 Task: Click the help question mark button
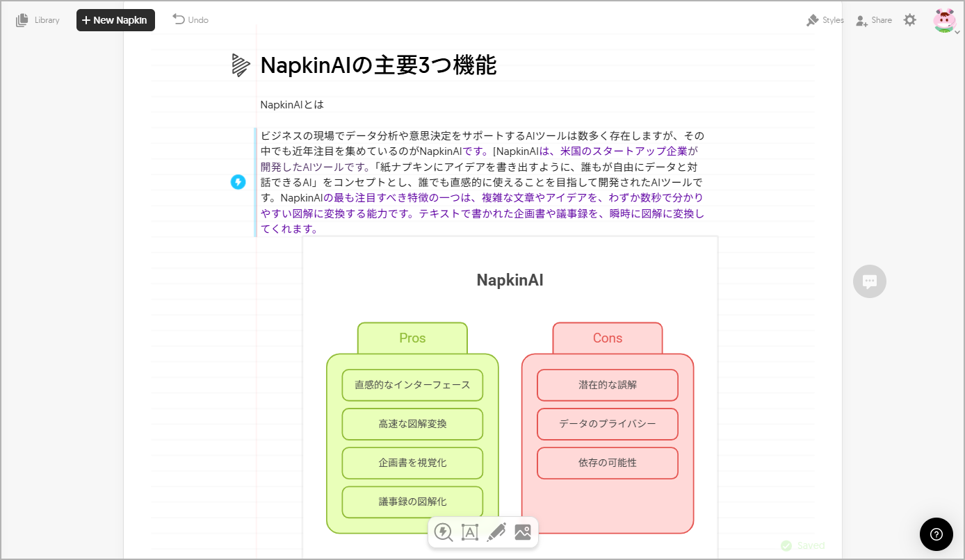pos(936,534)
